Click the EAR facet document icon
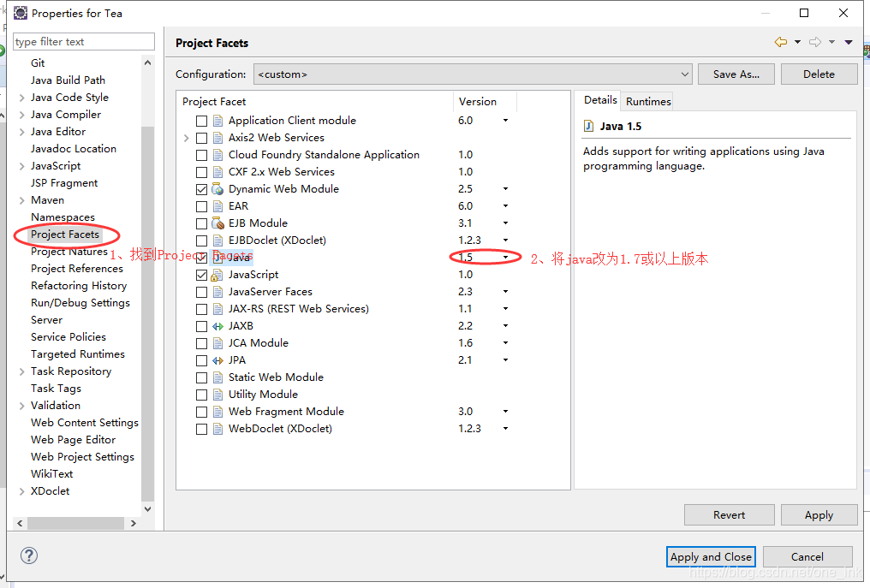Viewport: 870px width, 588px height. click(217, 206)
